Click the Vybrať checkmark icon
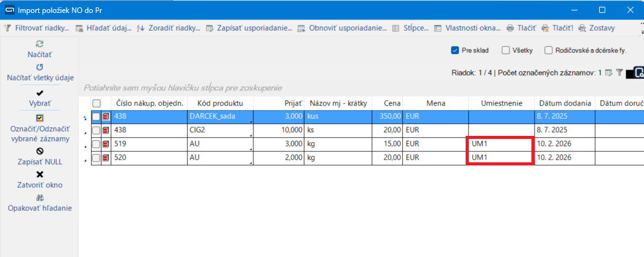The width and height of the screenshot is (644, 257). pos(39,93)
